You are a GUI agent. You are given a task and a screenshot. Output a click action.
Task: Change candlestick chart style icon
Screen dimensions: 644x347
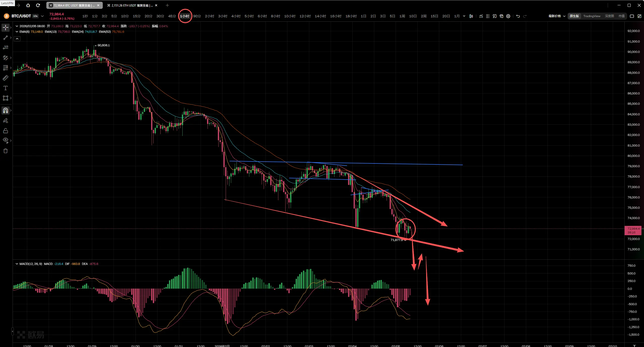[471, 16]
